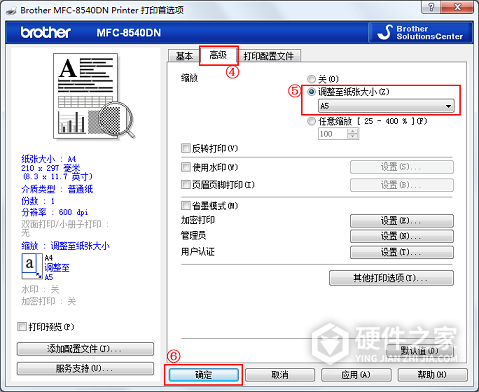This screenshot has height=392, width=479.
Task: Select the 关 scaling radio button
Action: click(x=311, y=79)
